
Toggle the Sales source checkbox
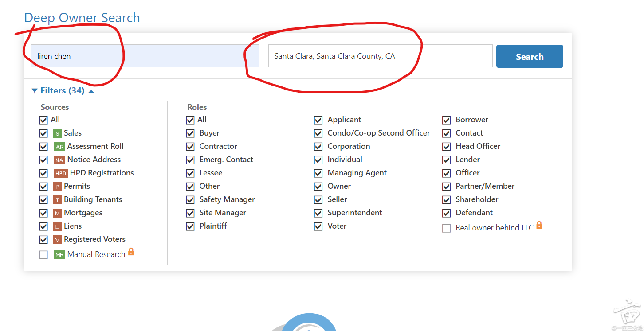pos(43,133)
